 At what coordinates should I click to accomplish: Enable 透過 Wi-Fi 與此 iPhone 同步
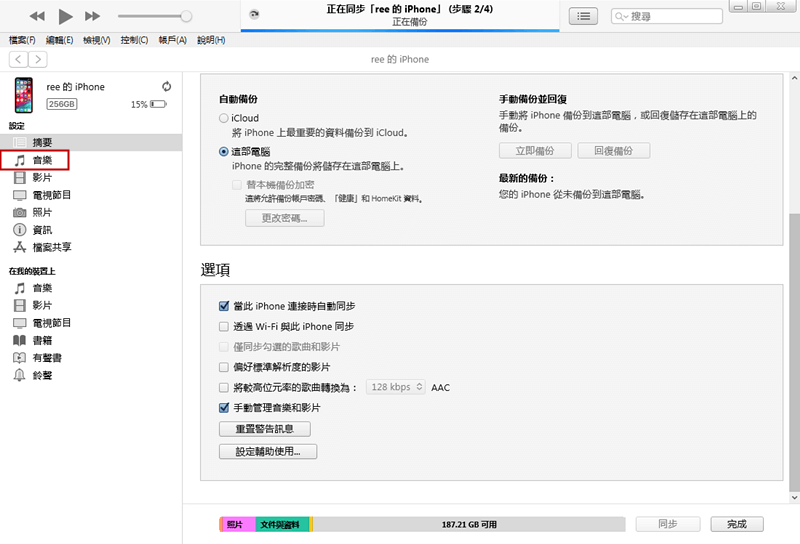click(x=223, y=327)
